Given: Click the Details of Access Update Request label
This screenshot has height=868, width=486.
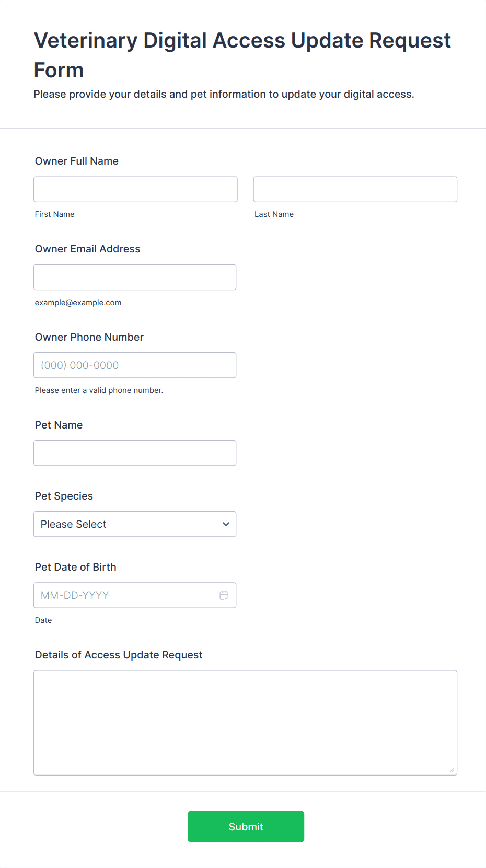Looking at the screenshot, I should click(119, 655).
